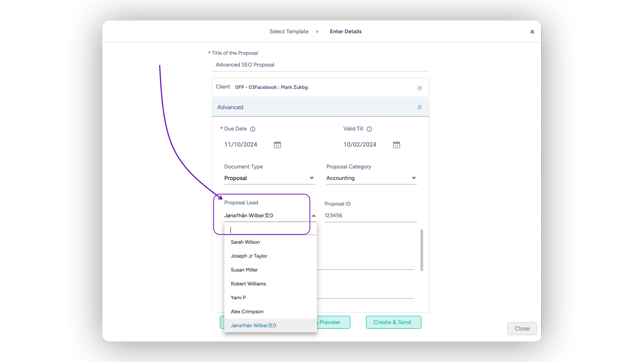The width and height of the screenshot is (644, 362).
Task: Click the Due Date info icon
Action: (x=253, y=129)
